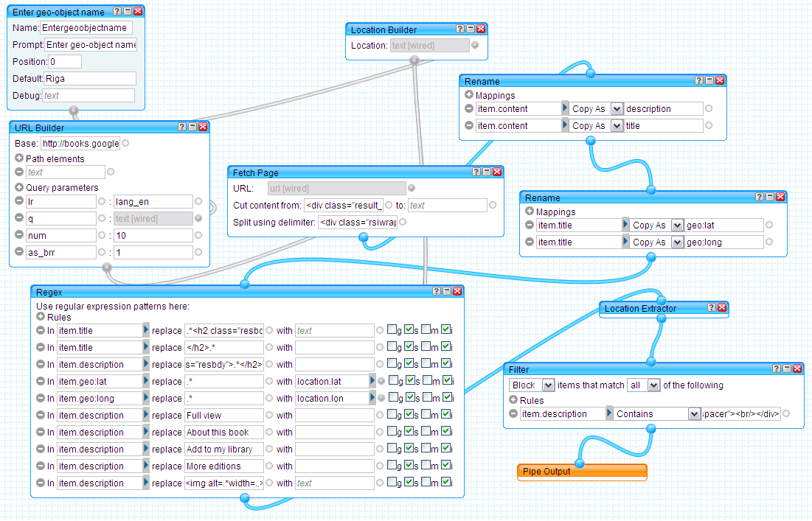
Task: Click the Regex module output connector terminal
Action: point(245,498)
